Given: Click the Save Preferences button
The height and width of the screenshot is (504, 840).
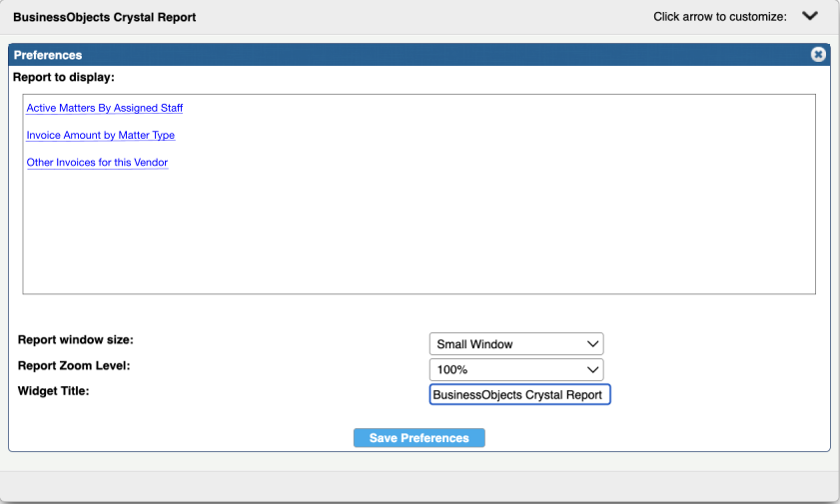Looking at the screenshot, I should click(x=419, y=438).
